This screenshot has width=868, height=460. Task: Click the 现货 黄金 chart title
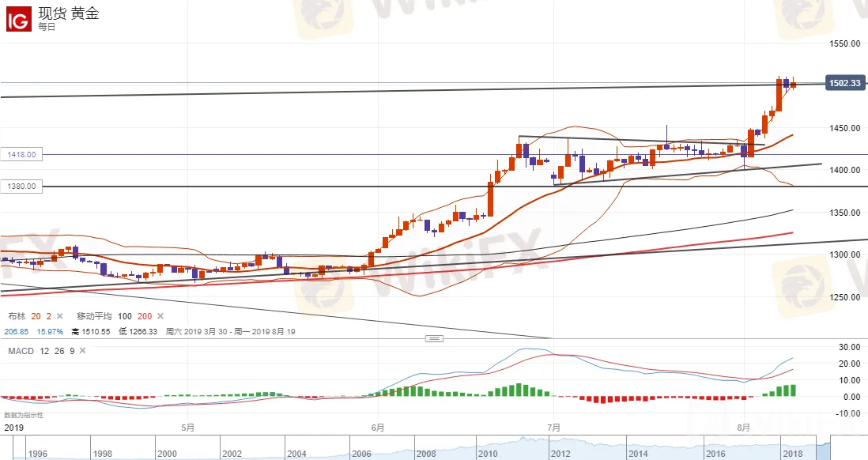(69, 13)
